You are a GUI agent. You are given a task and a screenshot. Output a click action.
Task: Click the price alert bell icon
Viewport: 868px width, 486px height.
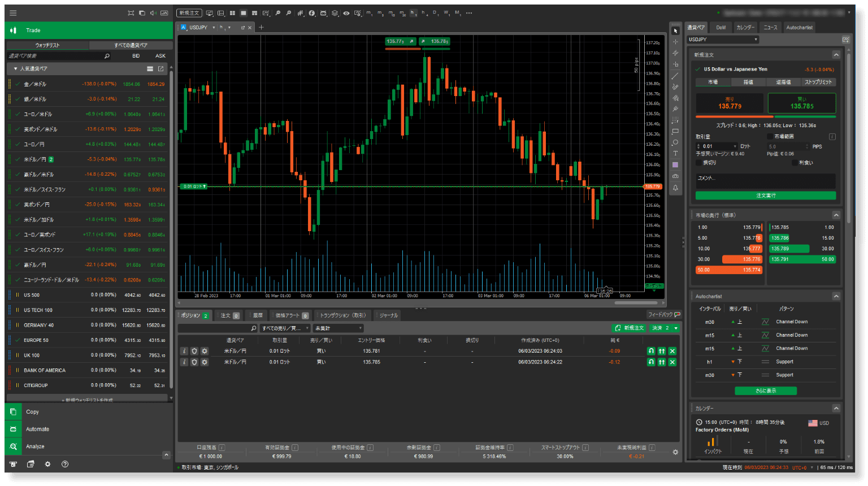pyautogui.click(x=675, y=188)
